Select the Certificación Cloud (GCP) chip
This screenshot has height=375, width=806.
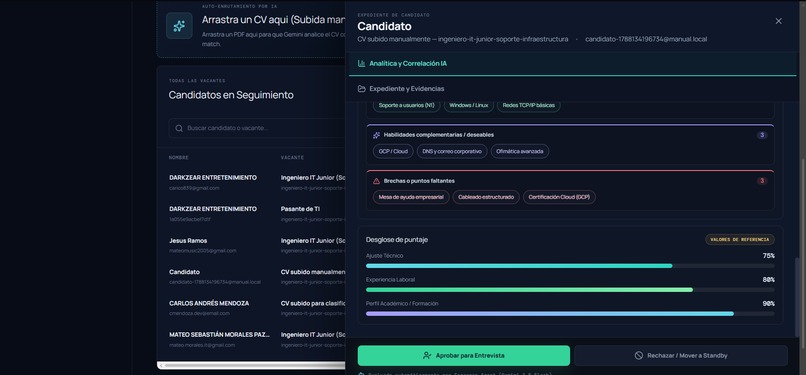coord(559,197)
